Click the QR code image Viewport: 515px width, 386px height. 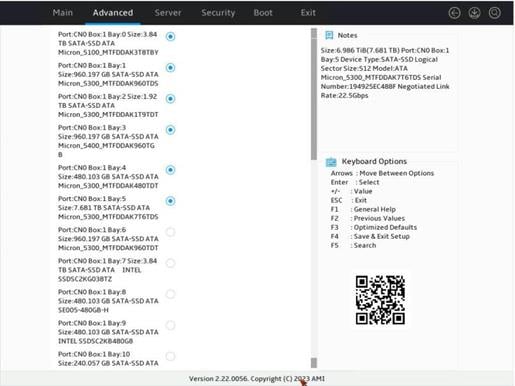point(380,300)
